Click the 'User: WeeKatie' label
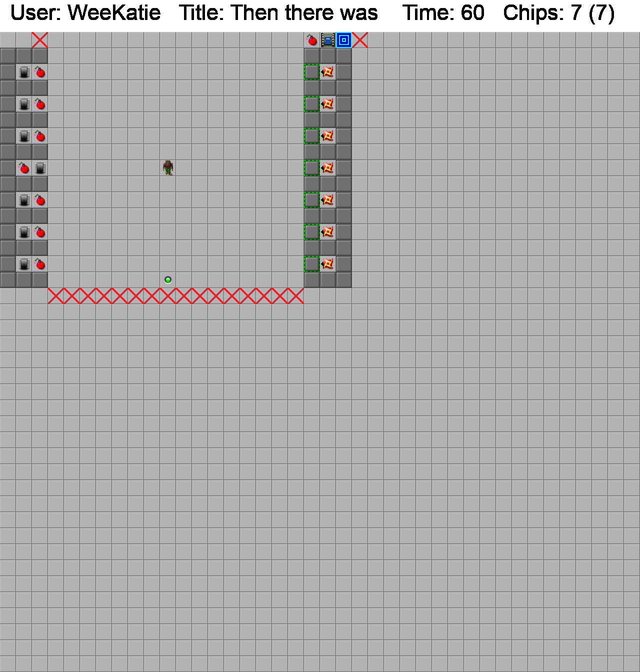Screen dimensions: 640x672 [x=85, y=13]
